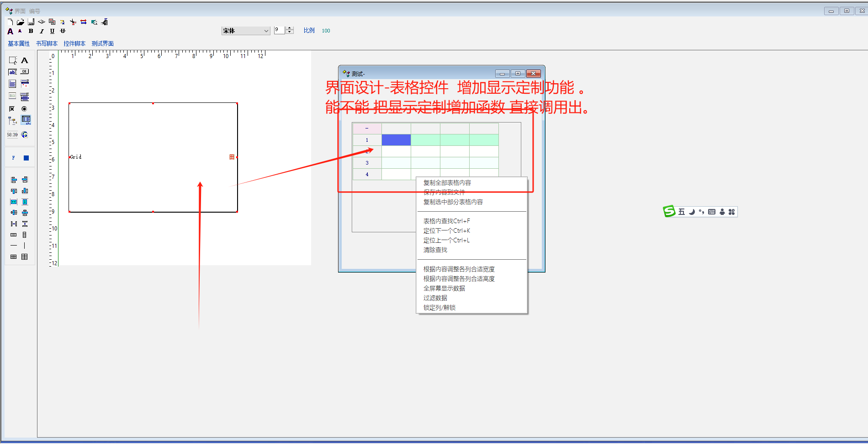Select the timer control showing 58:39
The height and width of the screenshot is (444, 868).
[x=12, y=135]
